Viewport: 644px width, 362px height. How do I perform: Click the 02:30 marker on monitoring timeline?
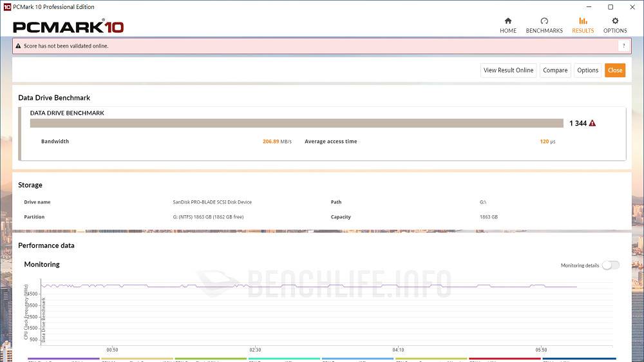(255, 350)
